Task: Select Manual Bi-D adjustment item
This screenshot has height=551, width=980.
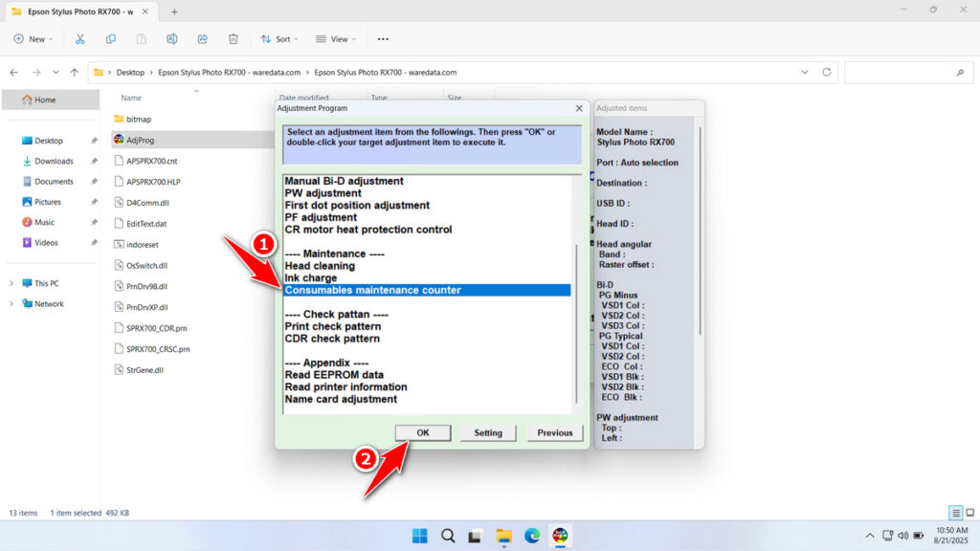Action: tap(344, 181)
